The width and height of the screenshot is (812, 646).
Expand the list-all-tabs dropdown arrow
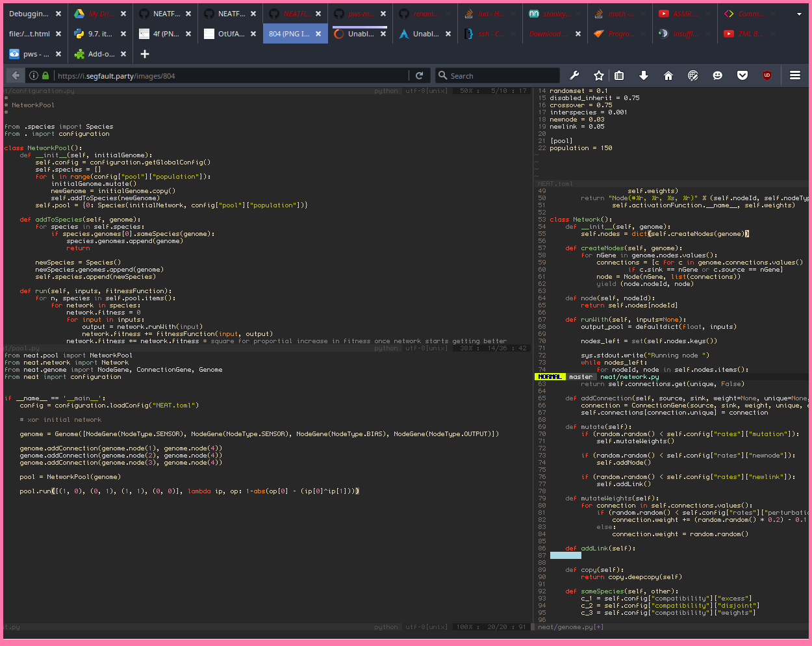click(x=799, y=14)
